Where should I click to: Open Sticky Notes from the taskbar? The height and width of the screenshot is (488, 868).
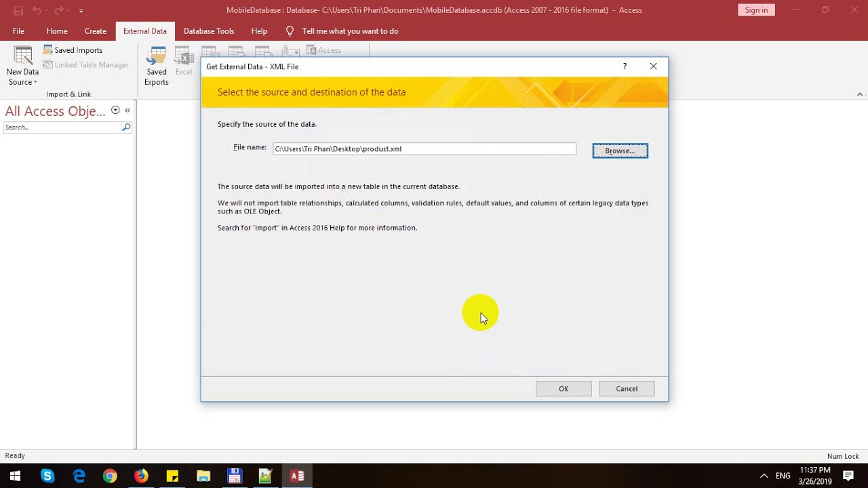[x=172, y=476]
